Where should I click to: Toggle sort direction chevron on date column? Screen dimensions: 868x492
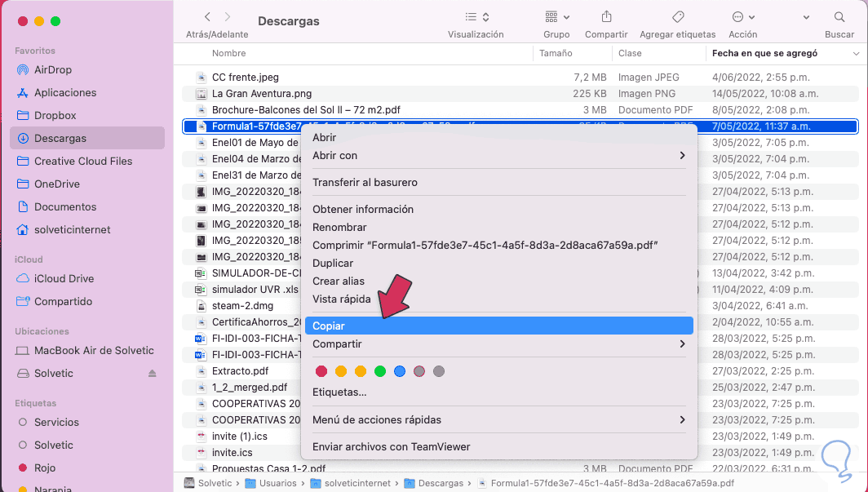coord(856,54)
